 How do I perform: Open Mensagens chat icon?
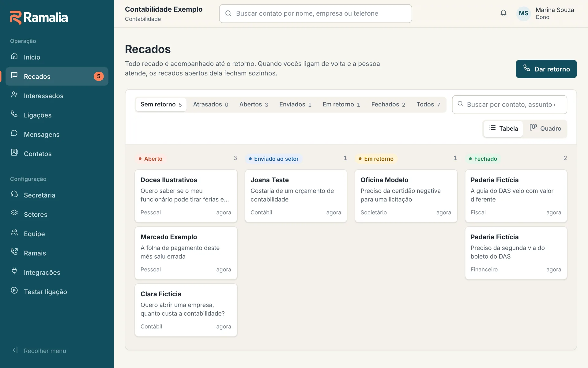click(x=14, y=133)
